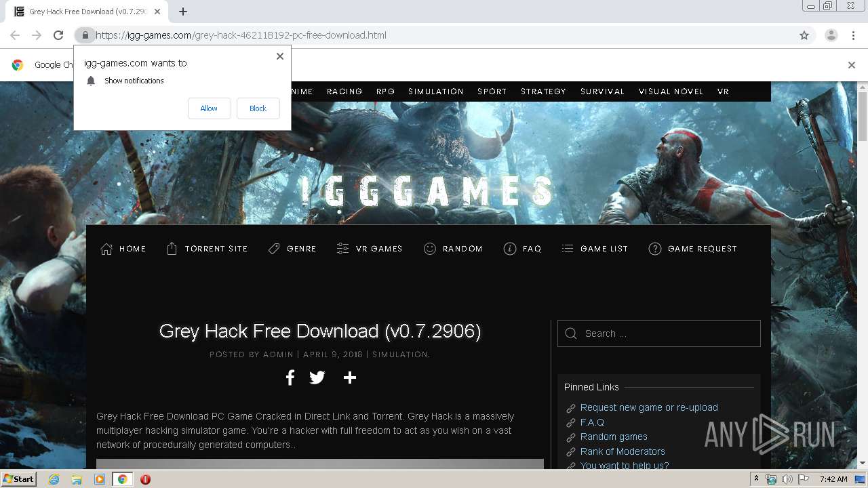This screenshot has height=488, width=868.
Task: Bookmark this page with the star
Action: click(804, 35)
